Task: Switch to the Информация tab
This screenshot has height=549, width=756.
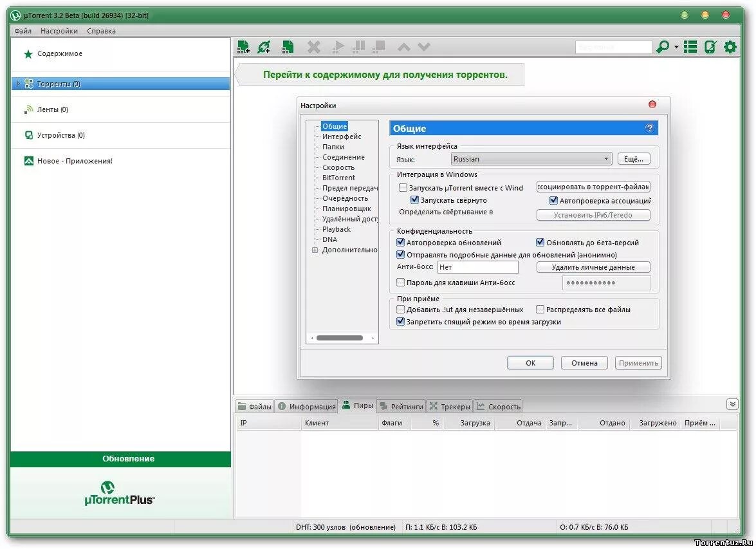Action: (x=307, y=407)
